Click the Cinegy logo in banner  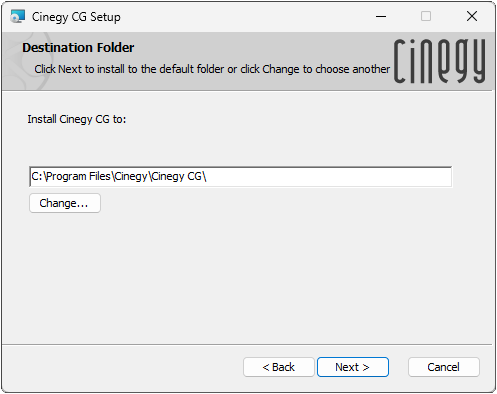(x=439, y=61)
